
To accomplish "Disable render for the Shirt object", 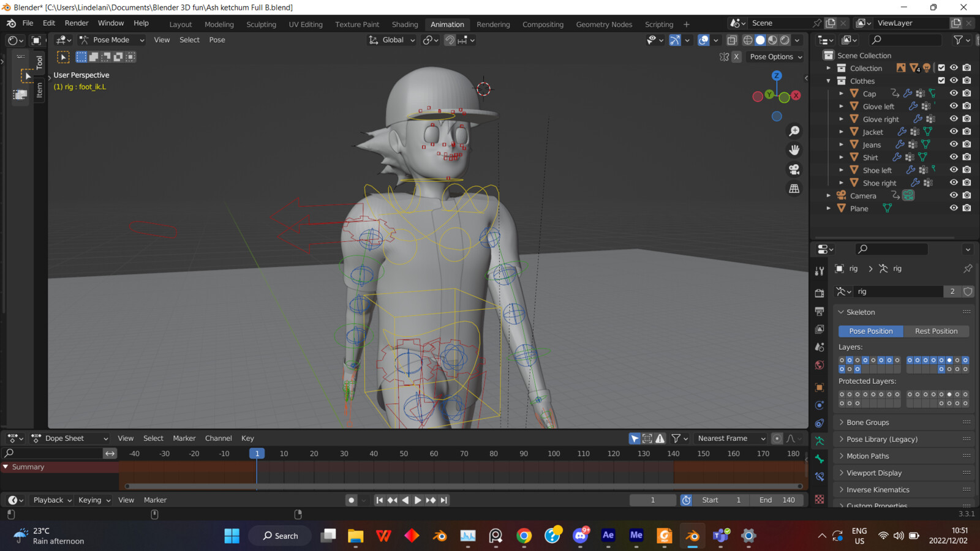I will (x=967, y=157).
